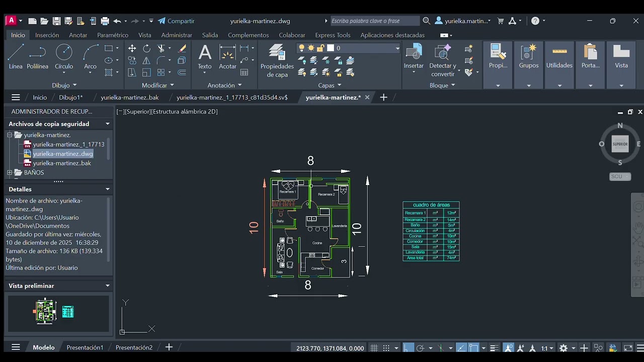644x362 pixels.
Task: Insert a table from Anotación panel
Action: pyautogui.click(x=245, y=72)
